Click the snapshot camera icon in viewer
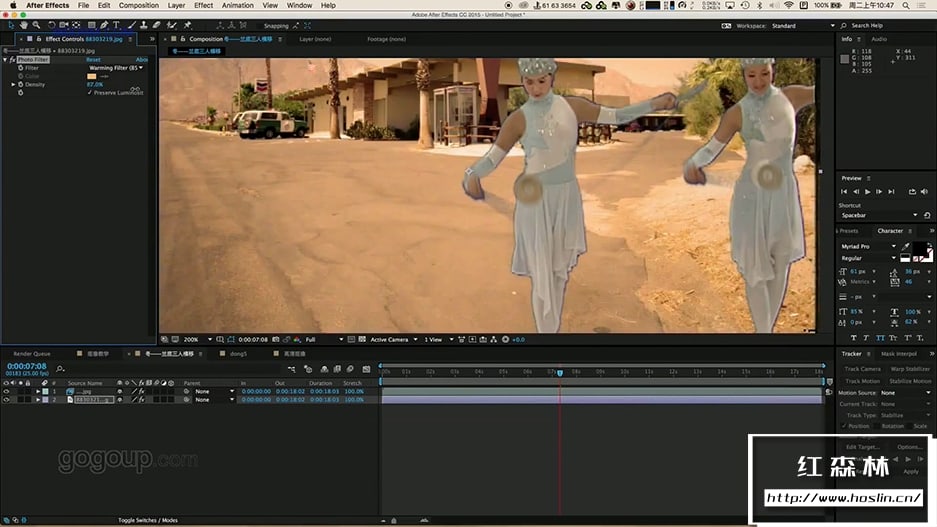Viewport: 937px width, 527px height. [x=276, y=339]
